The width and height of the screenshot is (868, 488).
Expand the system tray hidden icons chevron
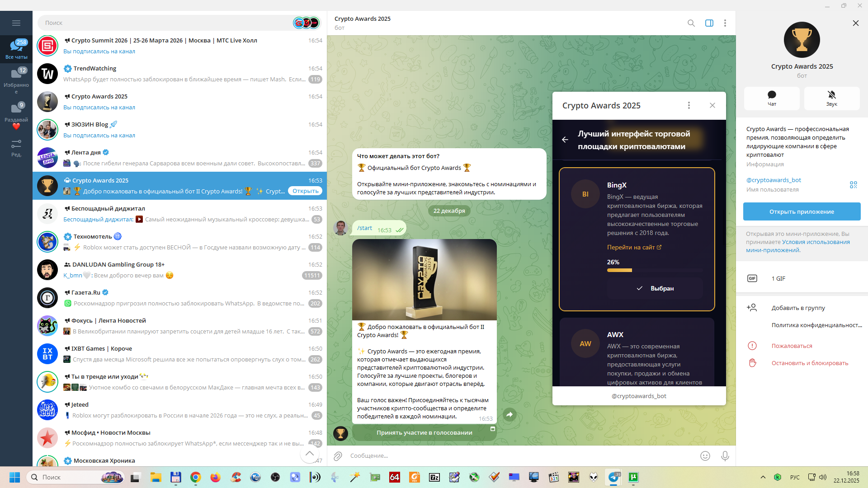click(763, 477)
